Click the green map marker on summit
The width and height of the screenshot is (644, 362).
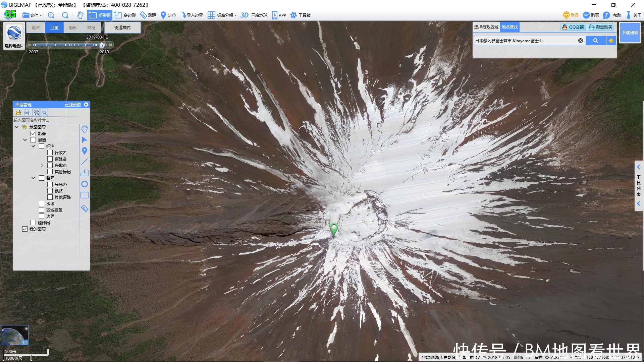pyautogui.click(x=334, y=229)
